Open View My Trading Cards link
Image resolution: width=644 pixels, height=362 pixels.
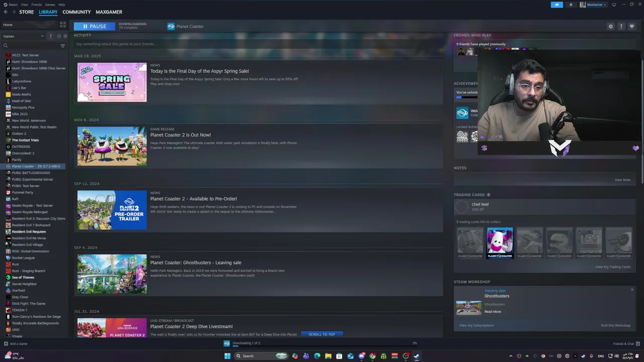(613, 267)
